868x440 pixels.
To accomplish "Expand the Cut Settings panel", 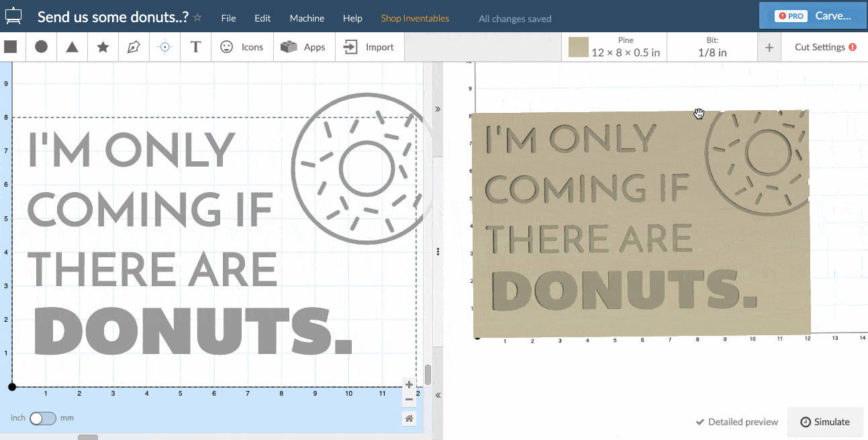I will pyautogui.click(x=825, y=47).
